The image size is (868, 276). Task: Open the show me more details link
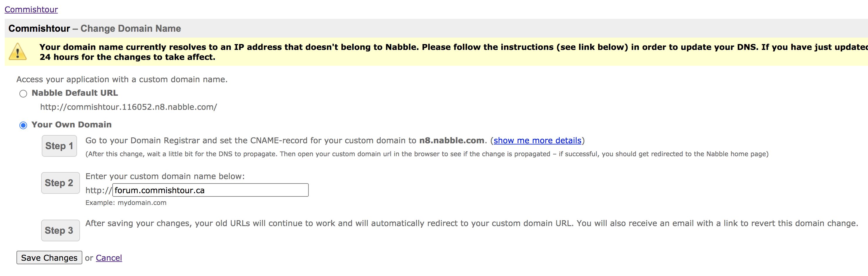click(x=537, y=140)
